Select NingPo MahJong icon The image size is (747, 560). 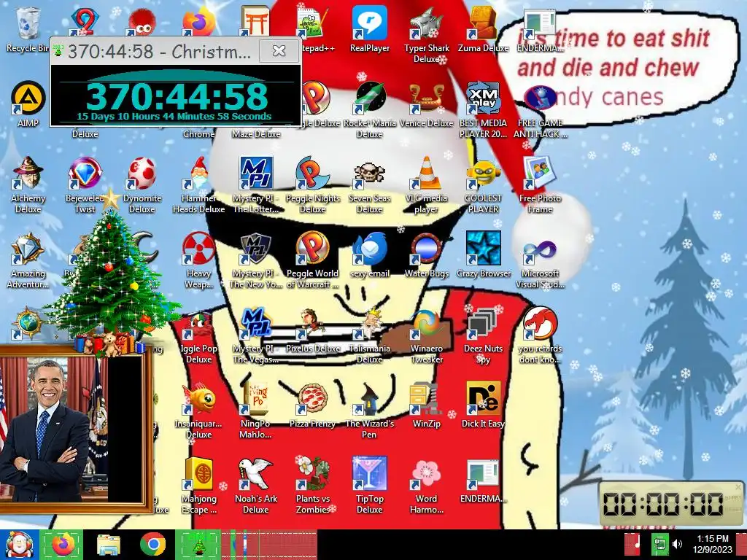[x=256, y=410]
